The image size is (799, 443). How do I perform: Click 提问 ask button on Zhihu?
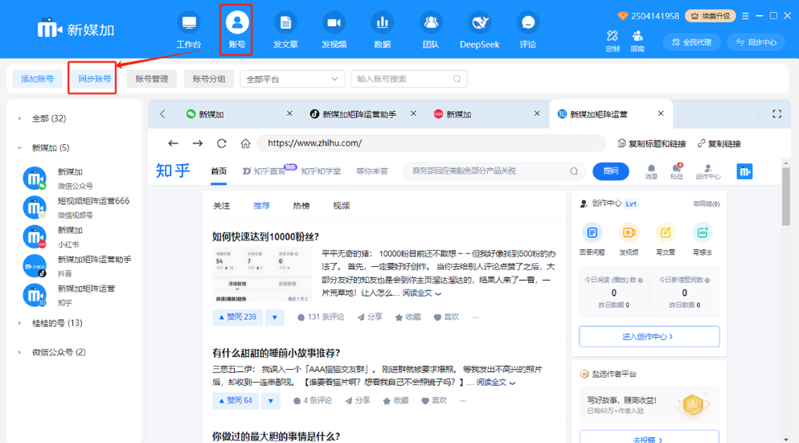coord(610,171)
